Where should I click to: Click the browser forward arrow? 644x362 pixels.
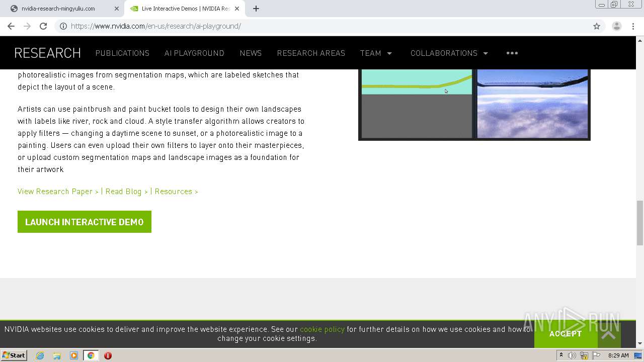[x=27, y=26]
